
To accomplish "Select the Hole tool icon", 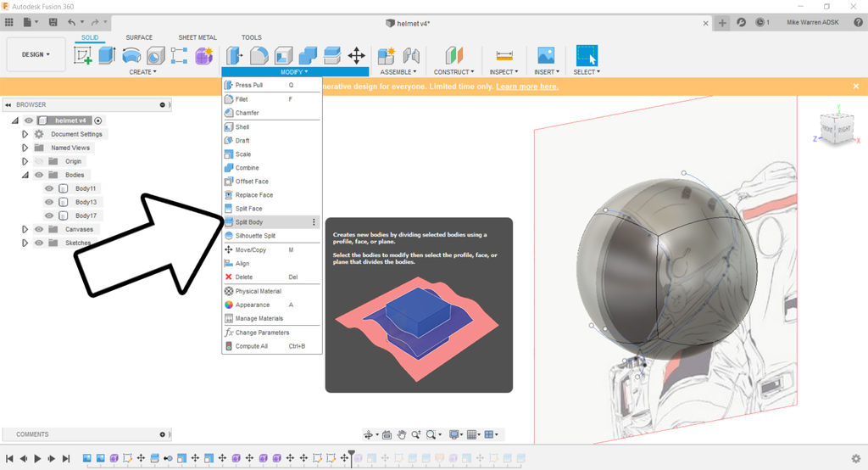I will pyautogui.click(x=156, y=55).
